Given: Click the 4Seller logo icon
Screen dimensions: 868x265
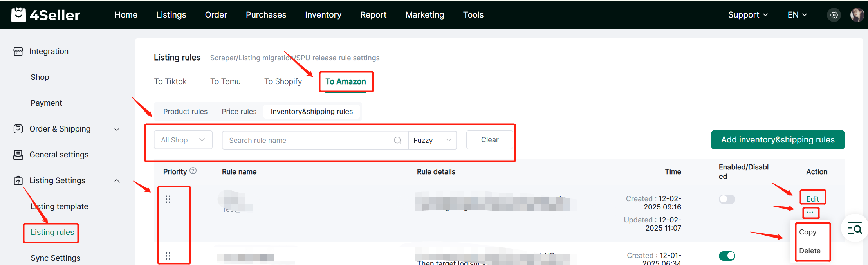Looking at the screenshot, I should click(x=18, y=15).
